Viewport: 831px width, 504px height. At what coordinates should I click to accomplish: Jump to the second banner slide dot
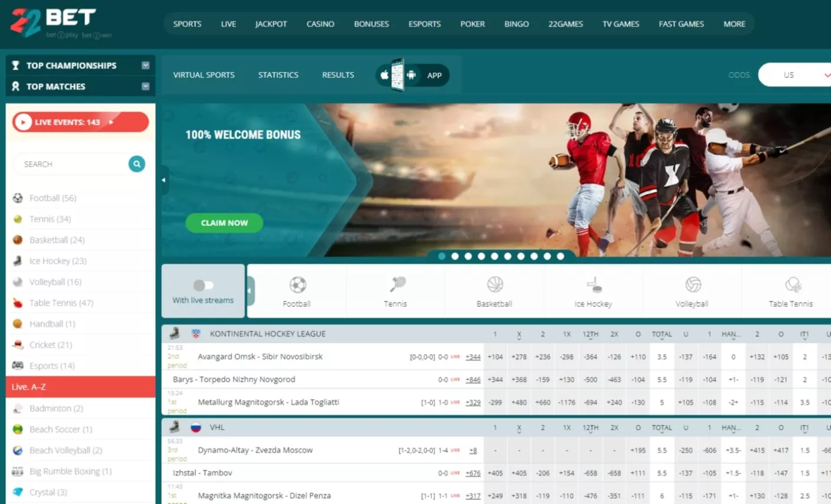455,256
